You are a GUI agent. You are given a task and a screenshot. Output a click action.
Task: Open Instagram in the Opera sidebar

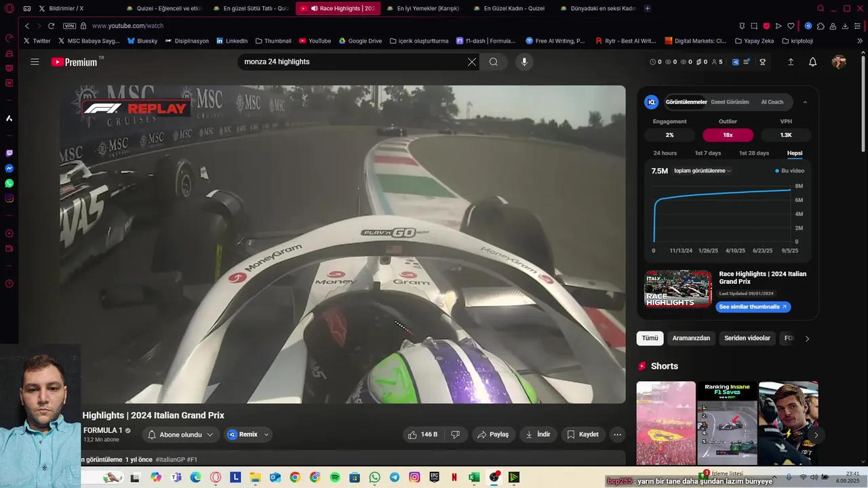pos(9,199)
